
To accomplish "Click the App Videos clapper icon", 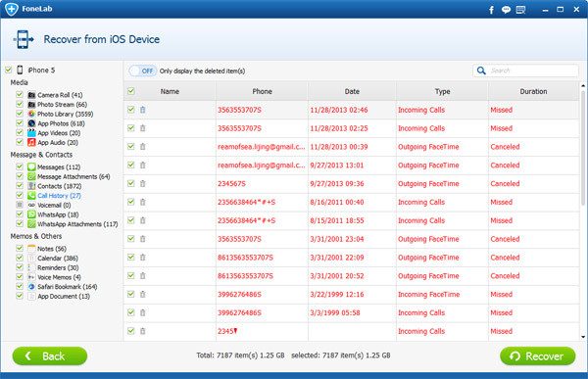I will click(31, 133).
